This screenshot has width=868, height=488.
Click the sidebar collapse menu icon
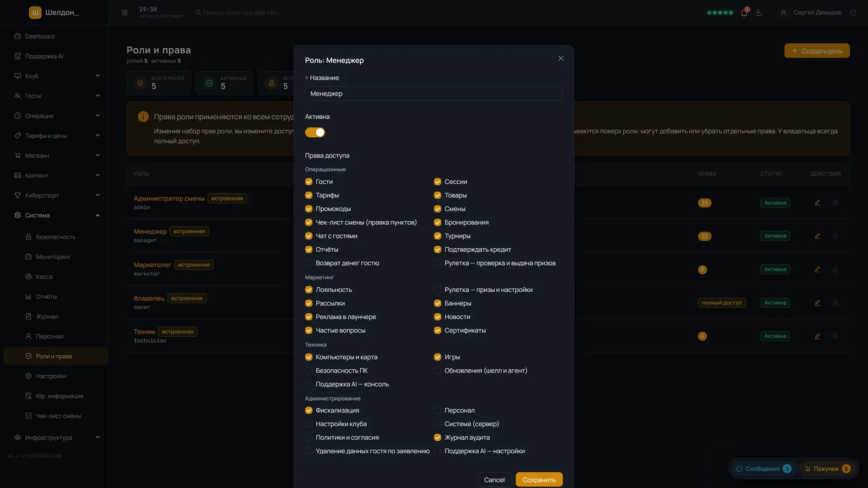pos(125,12)
